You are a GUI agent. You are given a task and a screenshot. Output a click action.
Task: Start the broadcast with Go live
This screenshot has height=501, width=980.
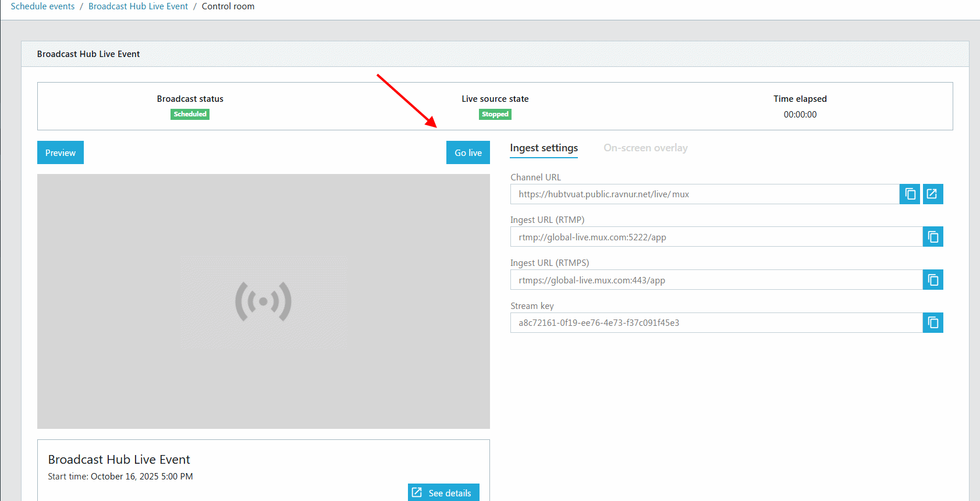(468, 152)
